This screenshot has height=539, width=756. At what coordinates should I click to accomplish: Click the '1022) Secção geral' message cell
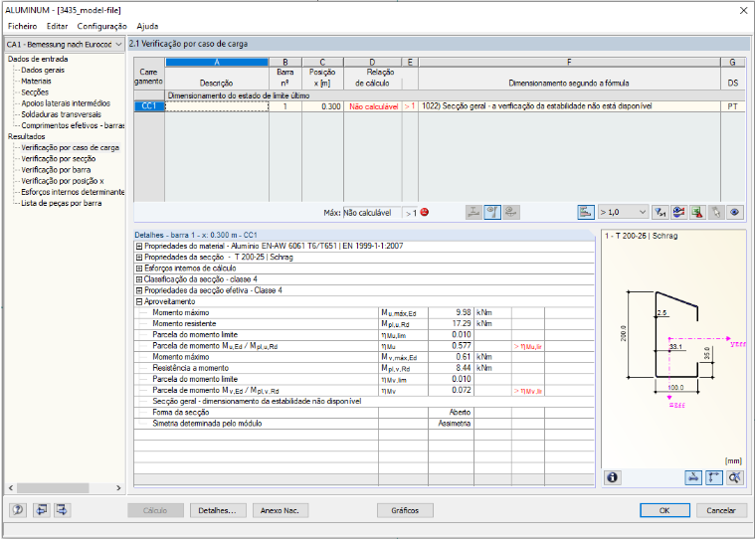pyautogui.click(x=569, y=106)
